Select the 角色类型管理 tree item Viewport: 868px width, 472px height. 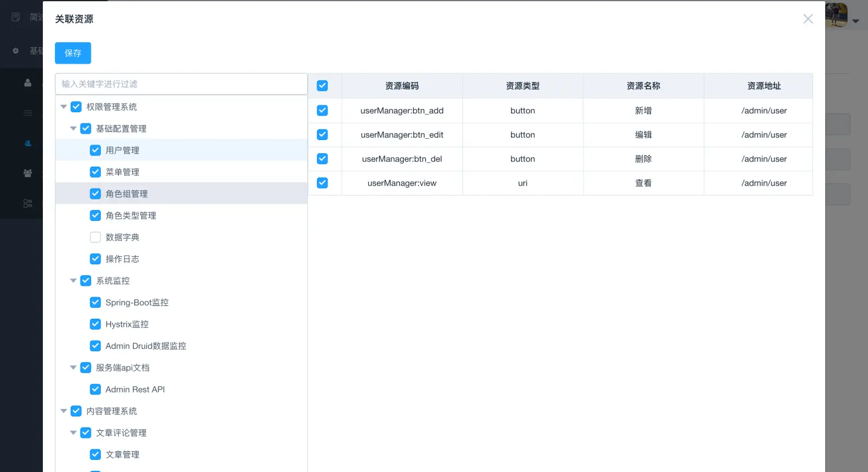[181, 215]
